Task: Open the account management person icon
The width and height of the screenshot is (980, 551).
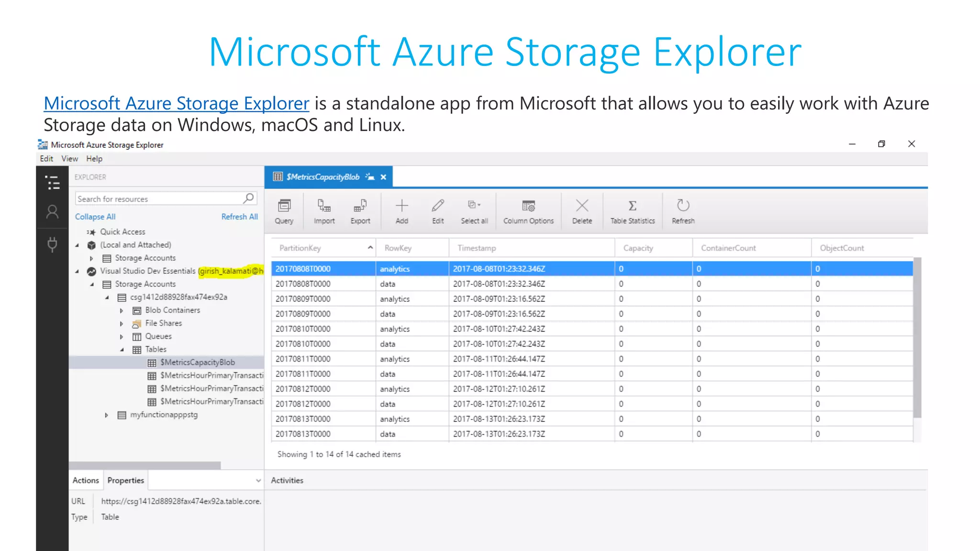Action: click(x=52, y=212)
